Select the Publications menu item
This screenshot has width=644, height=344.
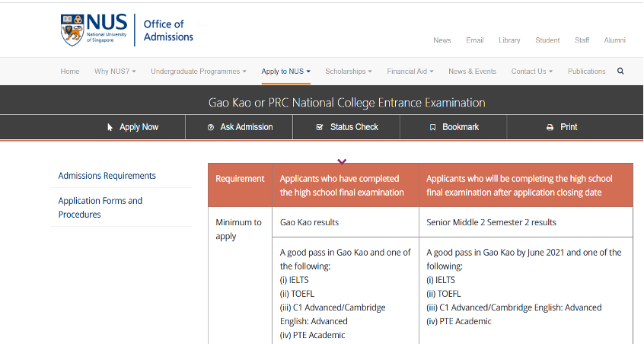click(586, 72)
